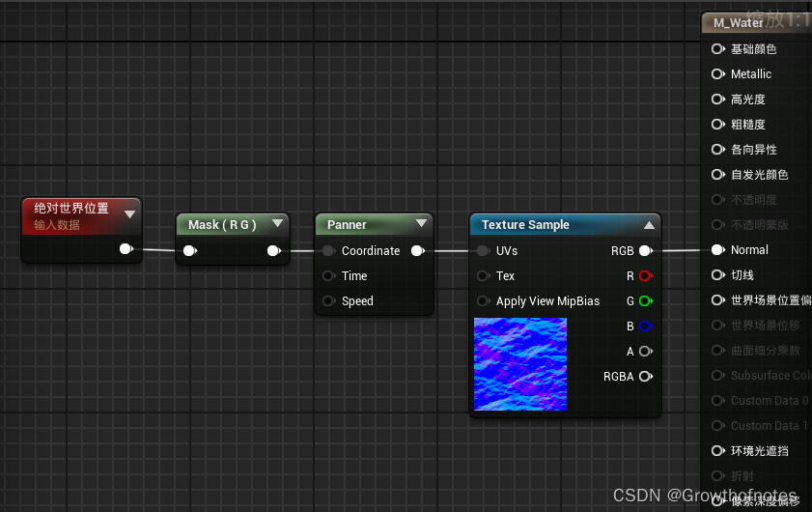This screenshot has height=512, width=812.
Task: Click the Panner Coordinate input pin
Action: tap(329, 251)
